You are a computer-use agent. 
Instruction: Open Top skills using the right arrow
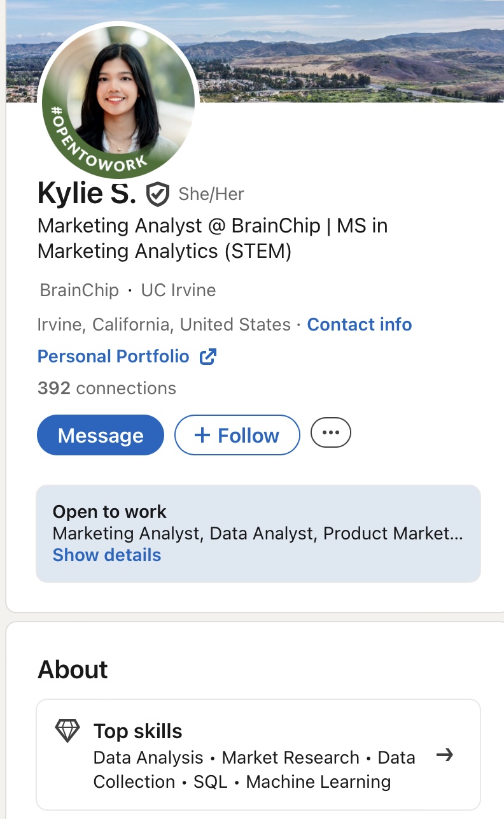click(445, 755)
